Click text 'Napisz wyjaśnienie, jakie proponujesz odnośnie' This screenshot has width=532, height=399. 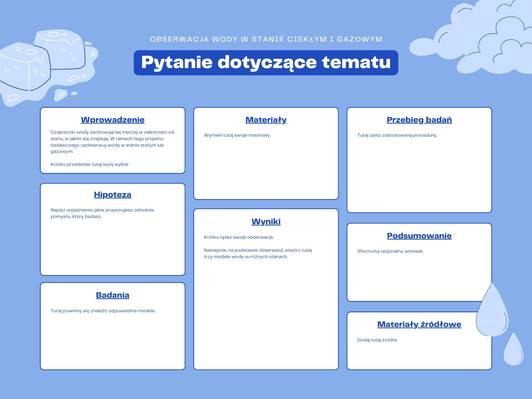tap(102, 210)
